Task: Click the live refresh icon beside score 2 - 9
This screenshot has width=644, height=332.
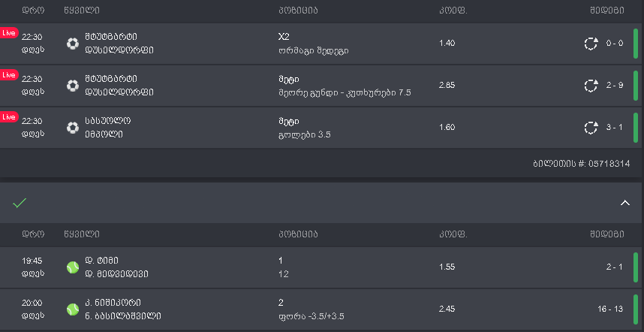Action: point(591,86)
